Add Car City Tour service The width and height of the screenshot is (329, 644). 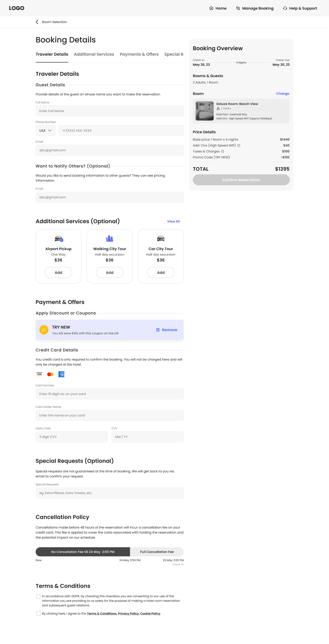coord(161,272)
